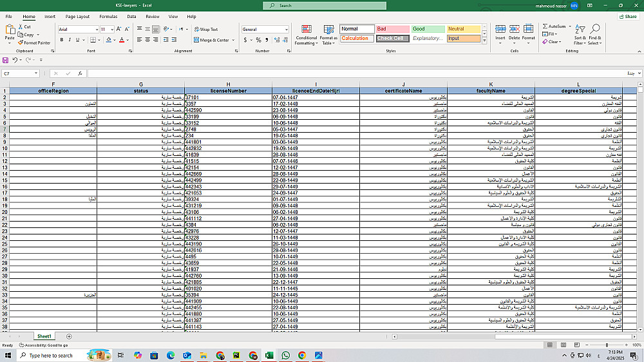Image resolution: width=644 pixels, height=362 pixels.
Task: Expand the cell styles gallery more arrow
Action: (485, 41)
